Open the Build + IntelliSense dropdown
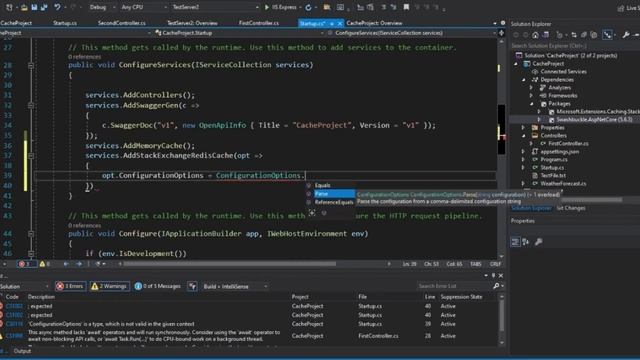The width and height of the screenshot is (640, 360). tap(235, 287)
